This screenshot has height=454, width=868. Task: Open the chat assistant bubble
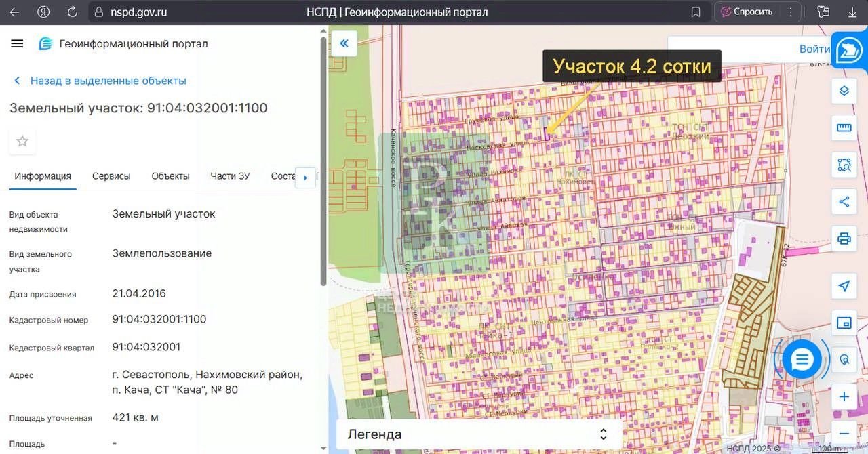pos(802,359)
